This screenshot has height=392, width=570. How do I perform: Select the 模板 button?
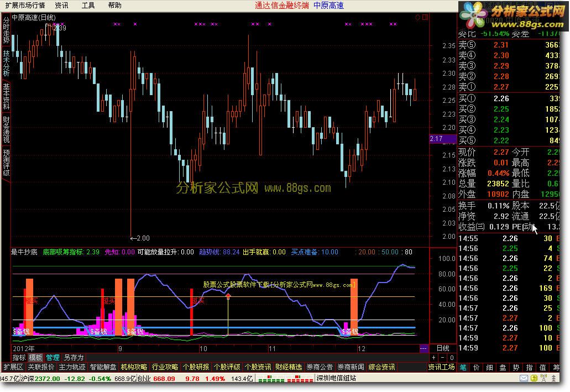35,358
